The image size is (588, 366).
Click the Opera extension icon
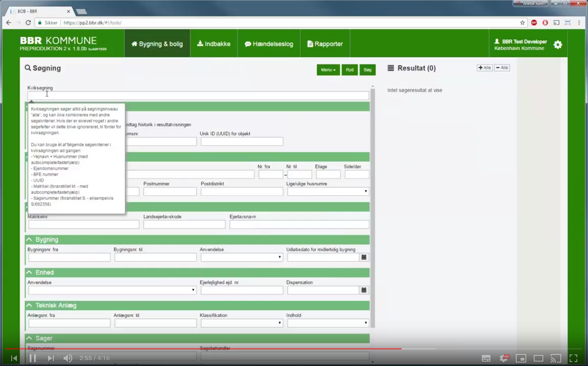[545, 23]
